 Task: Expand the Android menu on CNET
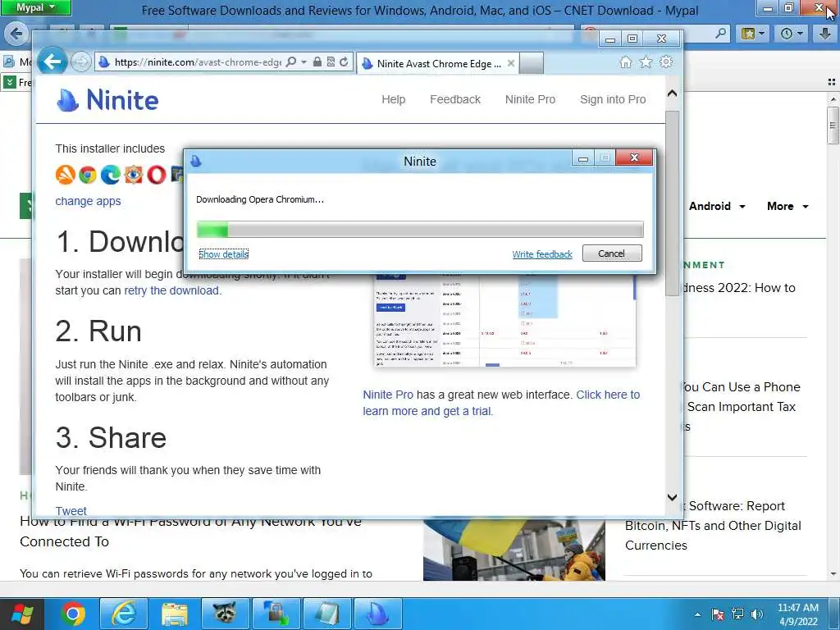(717, 206)
